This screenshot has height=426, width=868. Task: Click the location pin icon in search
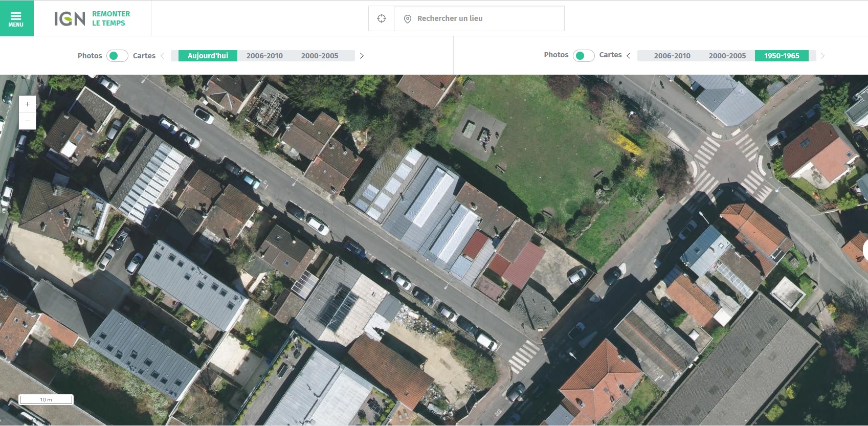408,19
